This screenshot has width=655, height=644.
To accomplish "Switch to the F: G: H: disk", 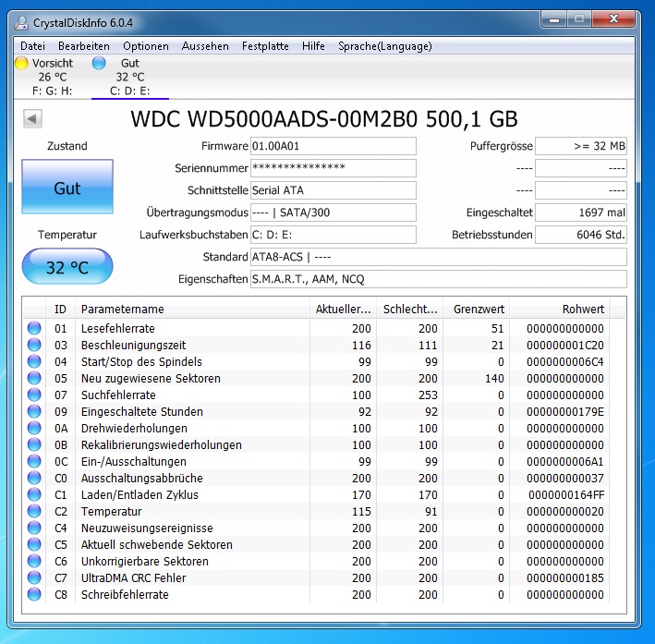I will [x=53, y=91].
